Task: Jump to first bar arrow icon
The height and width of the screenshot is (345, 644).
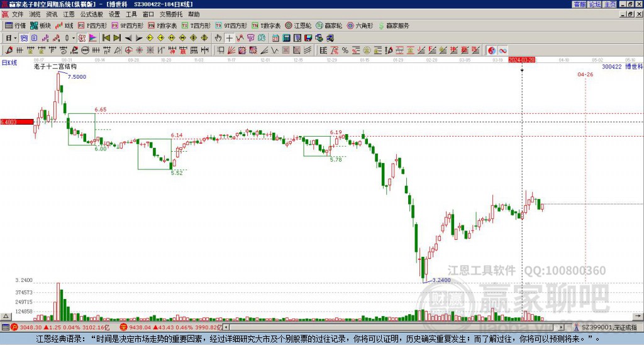Action: click(106, 38)
